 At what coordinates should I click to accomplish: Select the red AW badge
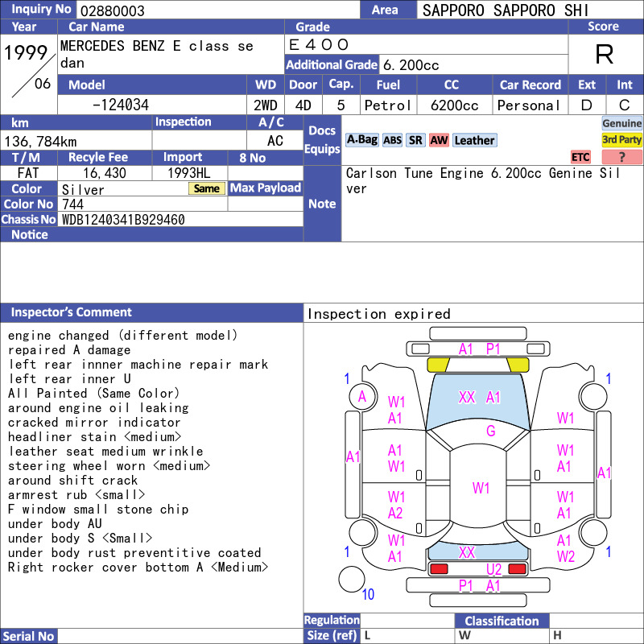click(x=439, y=140)
